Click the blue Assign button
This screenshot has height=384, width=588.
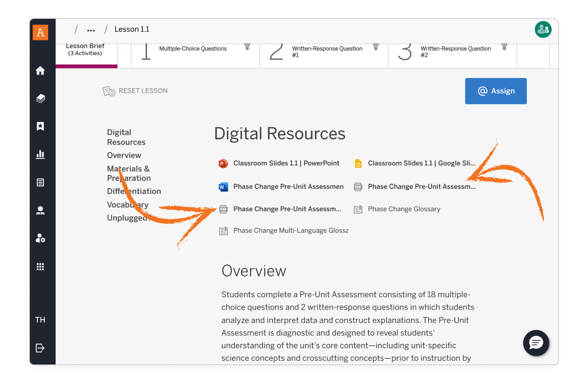(x=496, y=91)
